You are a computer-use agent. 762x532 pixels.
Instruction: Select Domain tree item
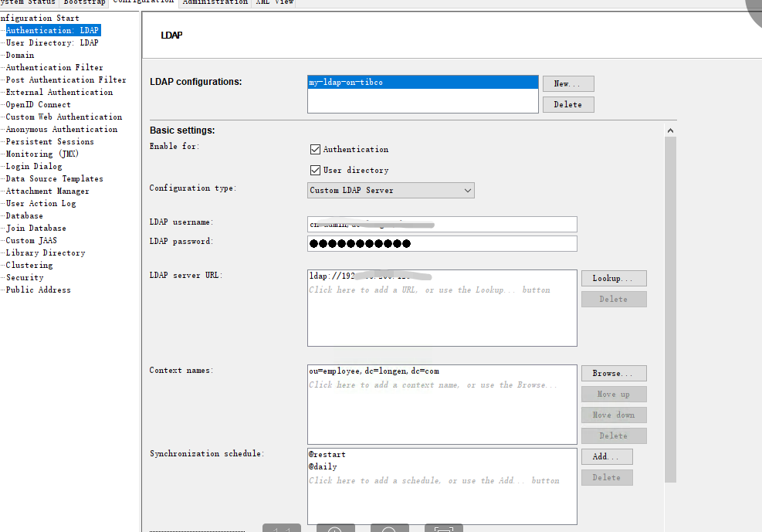(20, 56)
